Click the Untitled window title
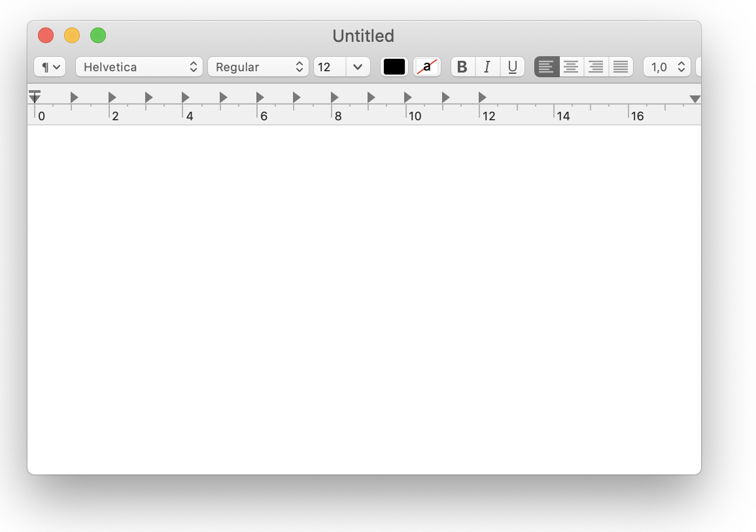Image resolution: width=756 pixels, height=532 pixels. [x=364, y=36]
